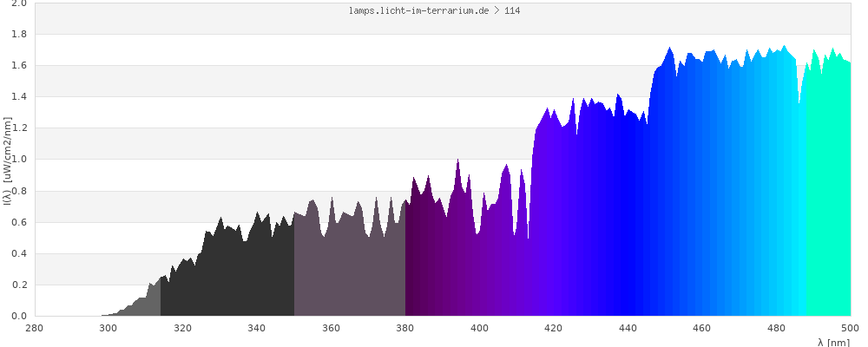This screenshot has height=347, width=868.
Task: Select the 280 tick on the x-axis
Action: point(35,328)
